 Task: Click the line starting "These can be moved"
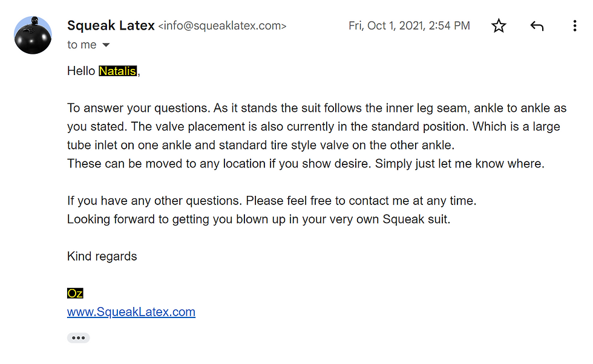(x=306, y=164)
